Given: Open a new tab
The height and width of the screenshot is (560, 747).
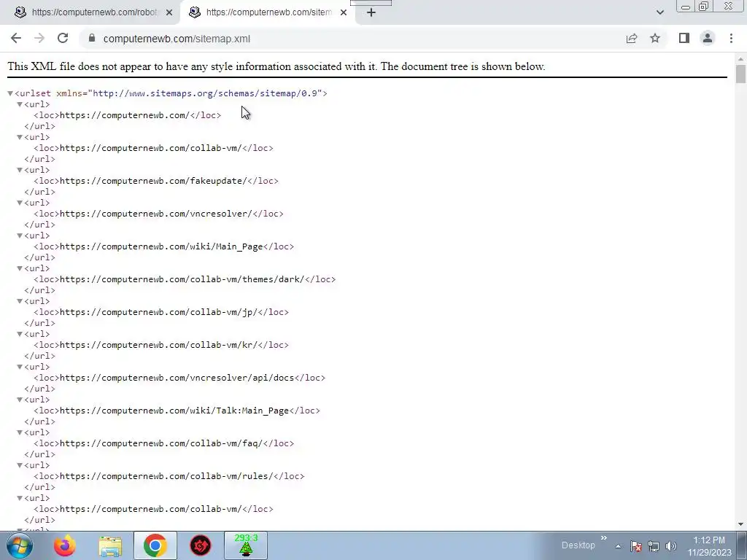Looking at the screenshot, I should 371,12.
